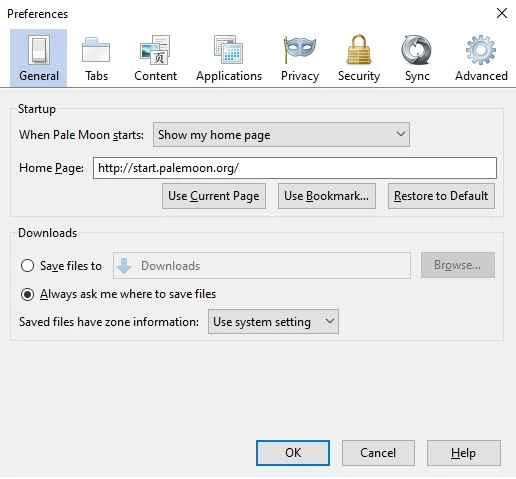The image size is (516, 479).
Task: Click the 'When Pale Moon starts:' label
Action: click(81, 135)
